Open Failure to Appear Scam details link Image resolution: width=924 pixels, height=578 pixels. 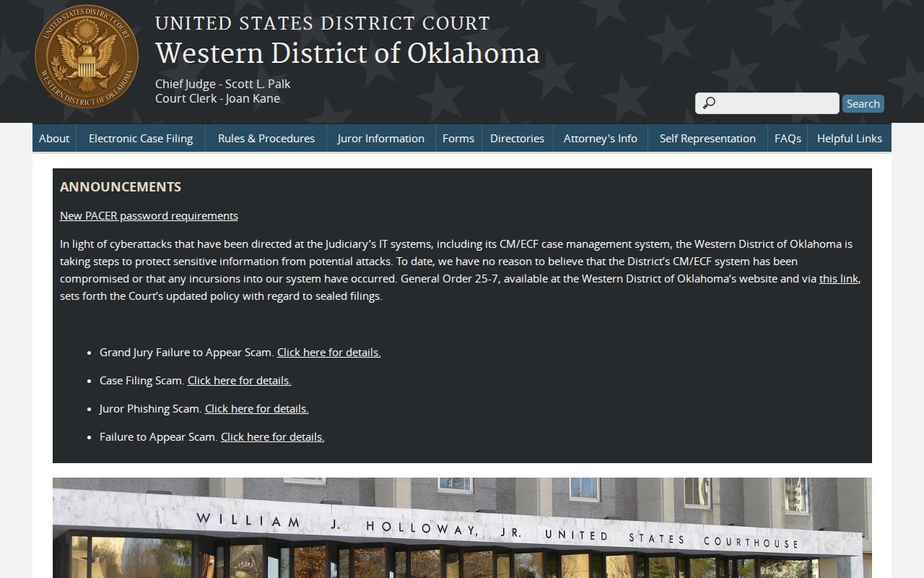click(x=272, y=436)
